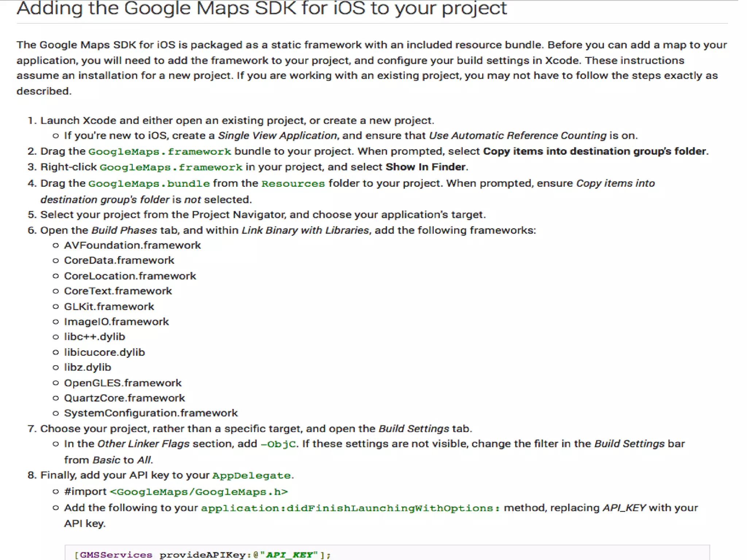Click the CoreText.framework list item
The width and height of the screenshot is (747, 560).
click(118, 291)
